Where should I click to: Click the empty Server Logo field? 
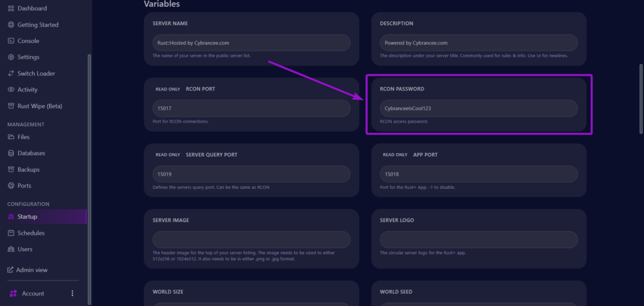[x=479, y=240]
